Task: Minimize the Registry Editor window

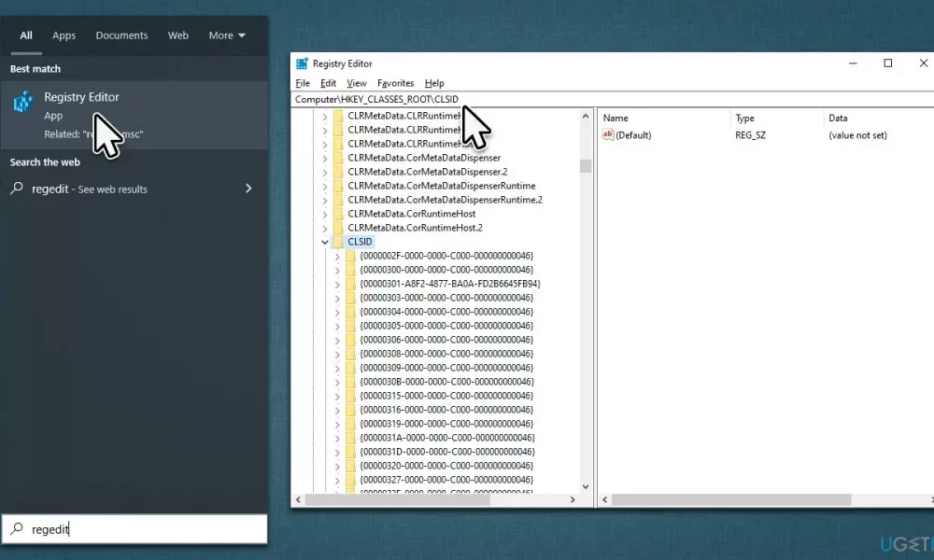Action: pyautogui.click(x=853, y=63)
